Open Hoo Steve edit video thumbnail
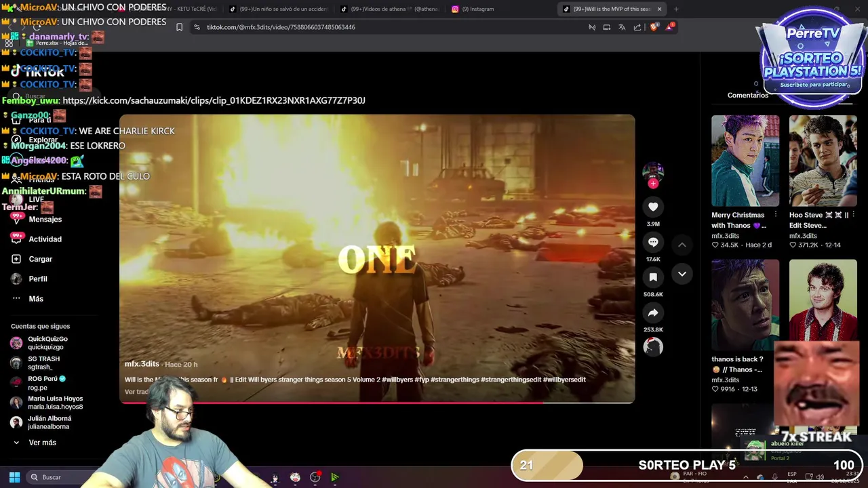The height and width of the screenshot is (488, 868). (823, 161)
